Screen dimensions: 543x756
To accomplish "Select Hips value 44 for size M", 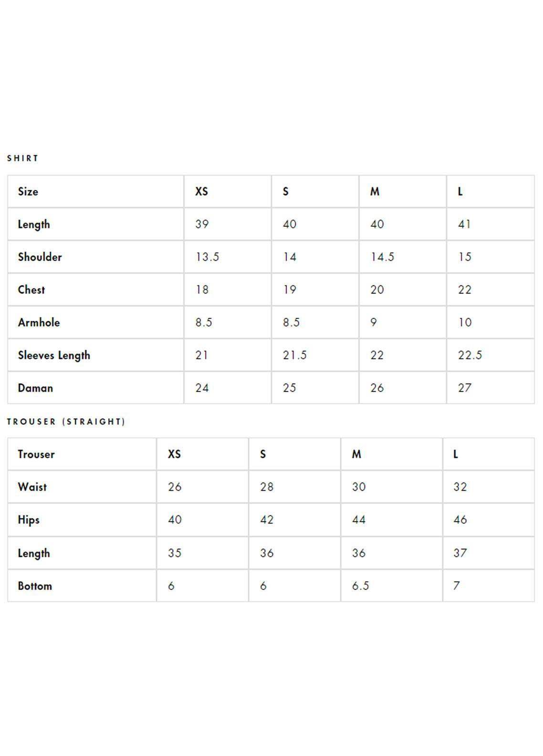I will [359, 520].
